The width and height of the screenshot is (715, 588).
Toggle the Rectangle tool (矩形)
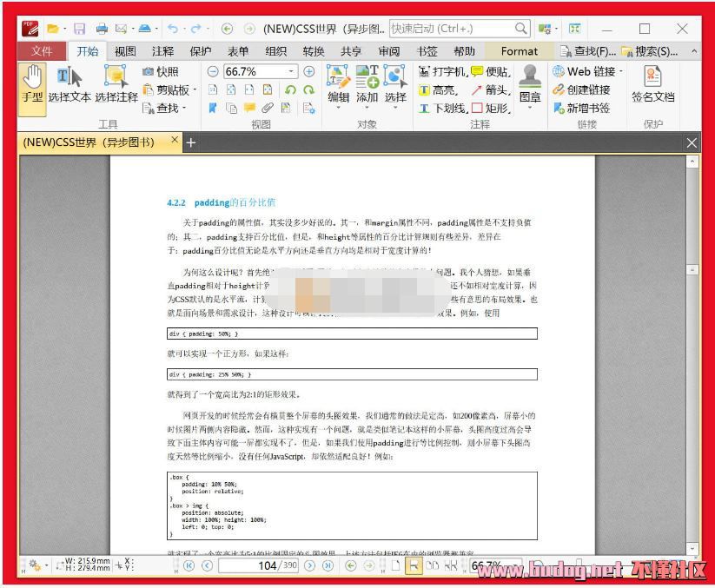tap(491, 108)
